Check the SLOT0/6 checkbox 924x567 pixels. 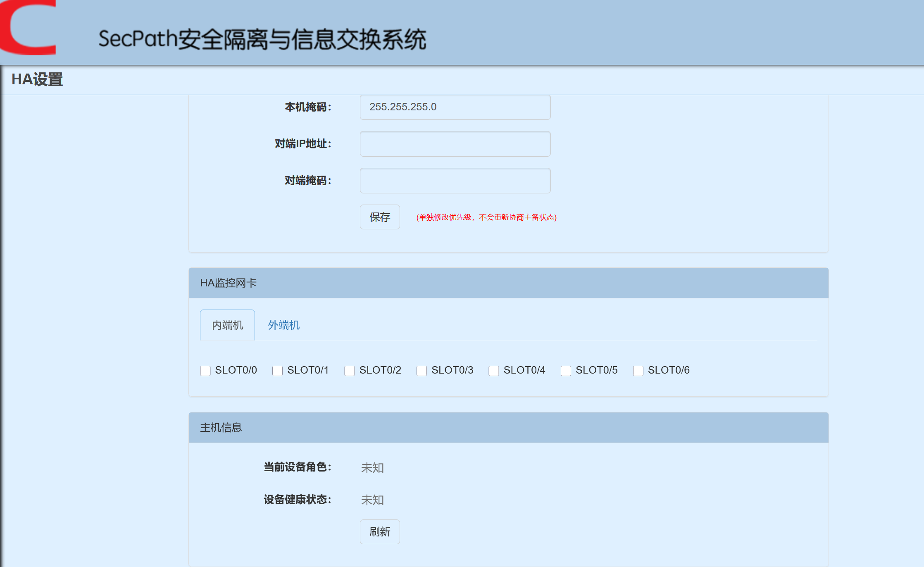pyautogui.click(x=638, y=371)
